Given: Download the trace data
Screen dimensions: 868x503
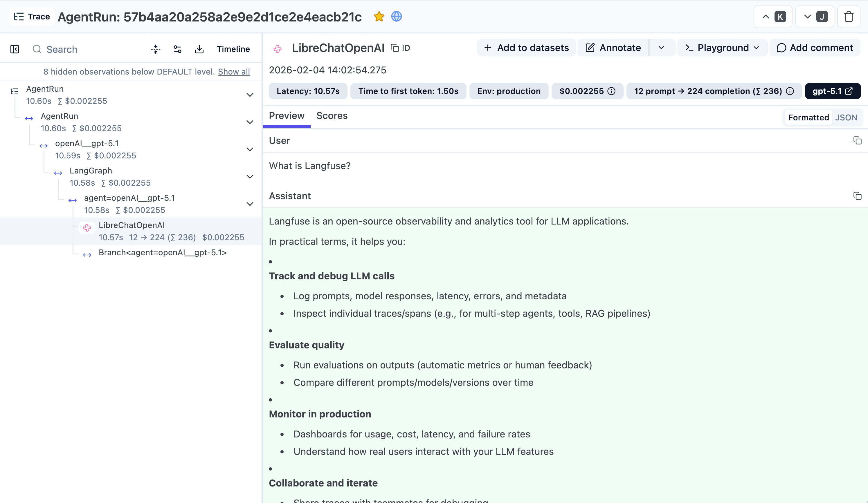Looking at the screenshot, I should point(199,49).
